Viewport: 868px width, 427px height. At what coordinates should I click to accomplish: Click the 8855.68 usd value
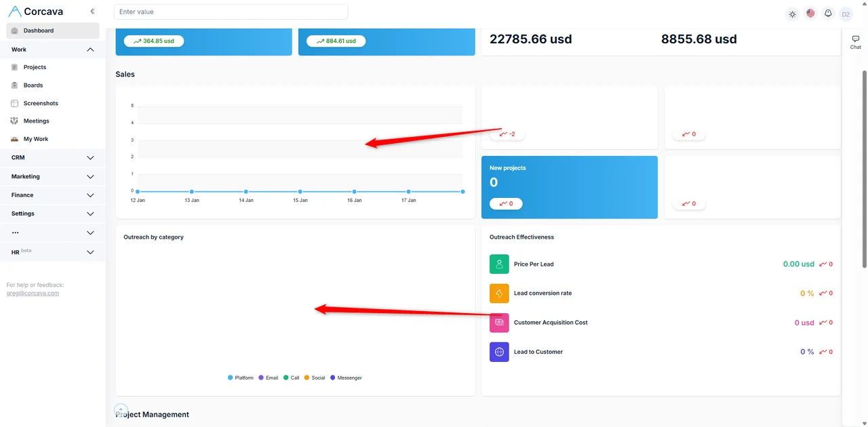pyautogui.click(x=699, y=39)
